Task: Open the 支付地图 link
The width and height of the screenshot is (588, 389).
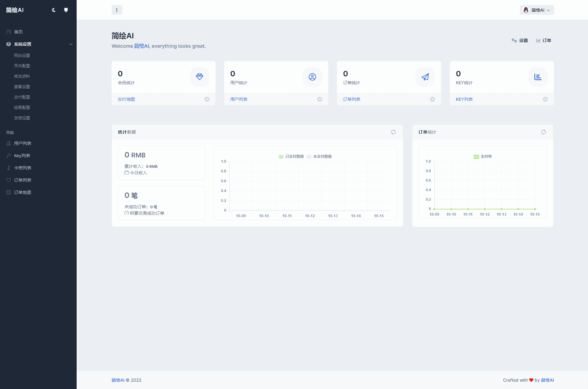Action: pos(126,99)
